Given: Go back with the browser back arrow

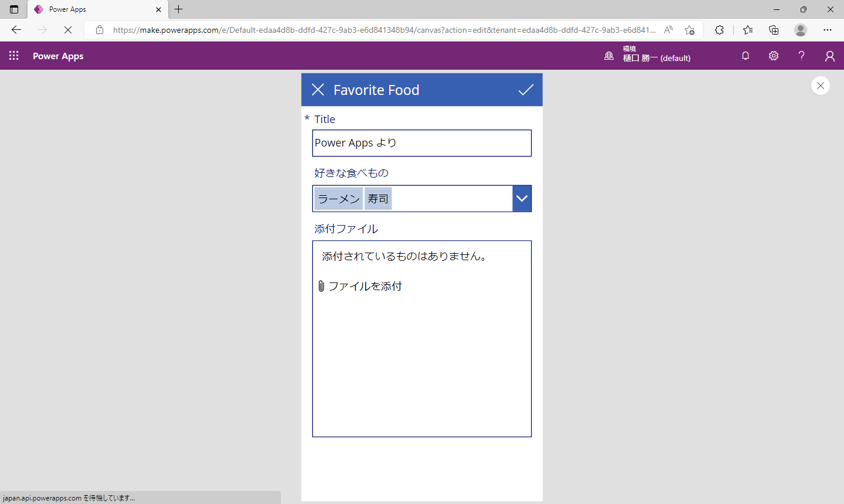Looking at the screenshot, I should click(16, 29).
